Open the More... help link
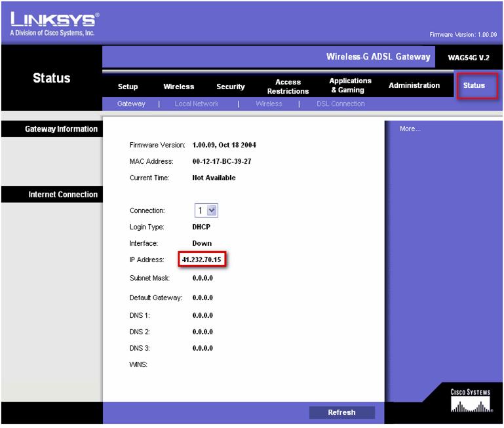The width and height of the screenshot is (504, 428). (410, 128)
